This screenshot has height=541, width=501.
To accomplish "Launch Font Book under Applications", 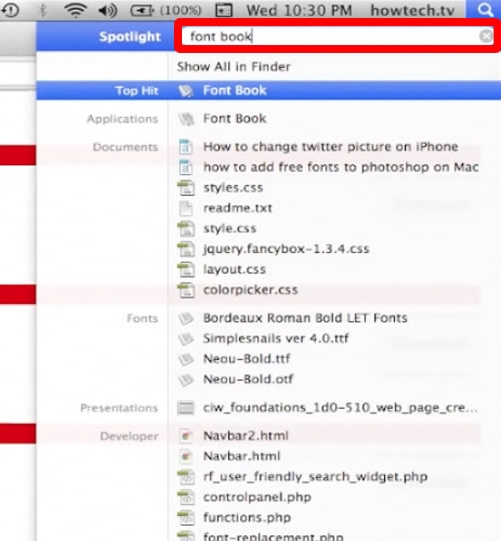I will point(235,119).
